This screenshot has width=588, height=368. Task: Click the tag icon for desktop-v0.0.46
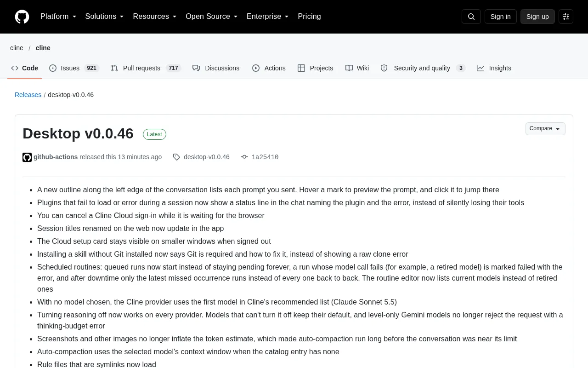coord(176,157)
